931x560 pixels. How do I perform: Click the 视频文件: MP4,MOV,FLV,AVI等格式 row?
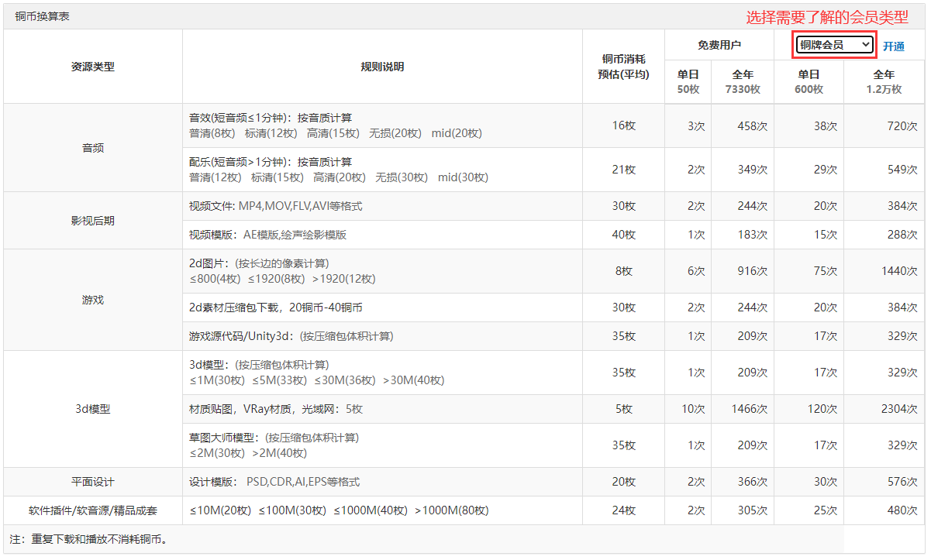pyautogui.click(x=382, y=206)
